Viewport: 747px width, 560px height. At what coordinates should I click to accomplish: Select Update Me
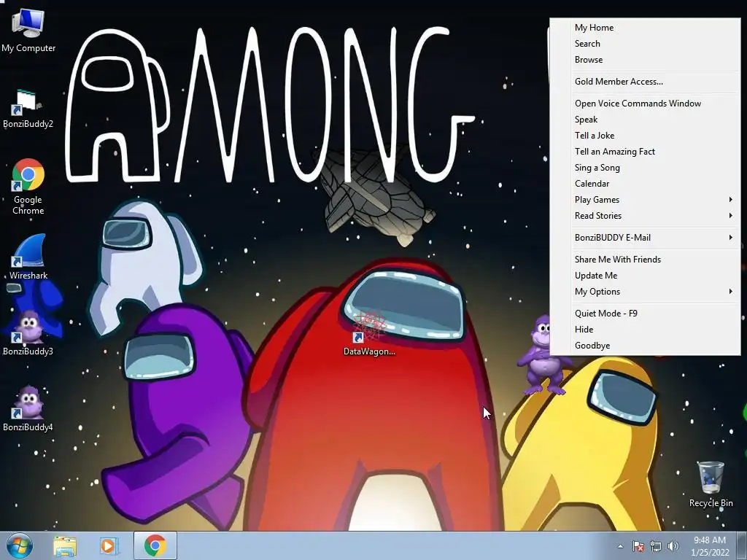pos(645,275)
